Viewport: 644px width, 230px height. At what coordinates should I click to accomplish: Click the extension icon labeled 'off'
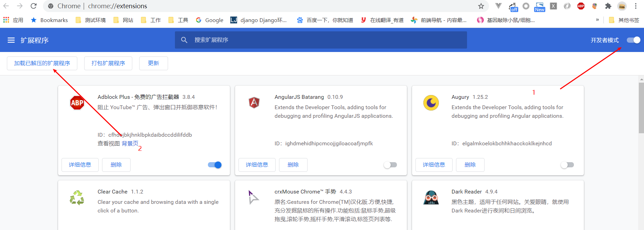click(x=513, y=7)
